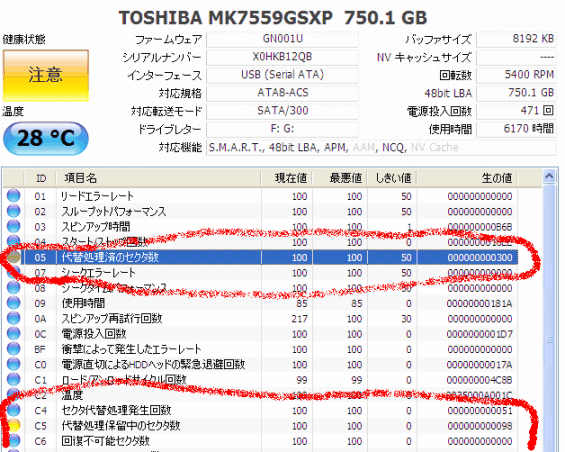The width and height of the screenshot is (565, 452).
Task: Click the firmware field GN001U
Action: [282, 39]
